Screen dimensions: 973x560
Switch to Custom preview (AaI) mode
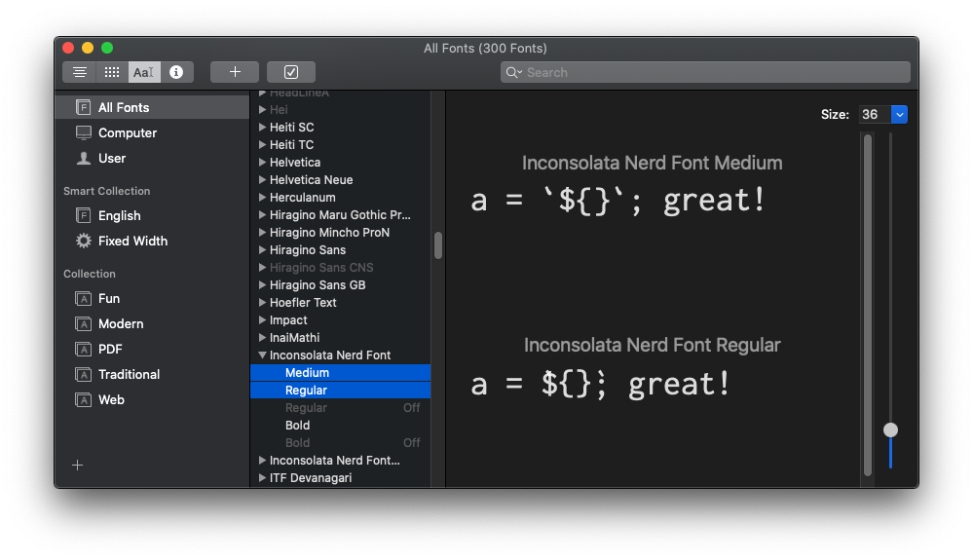tap(144, 72)
